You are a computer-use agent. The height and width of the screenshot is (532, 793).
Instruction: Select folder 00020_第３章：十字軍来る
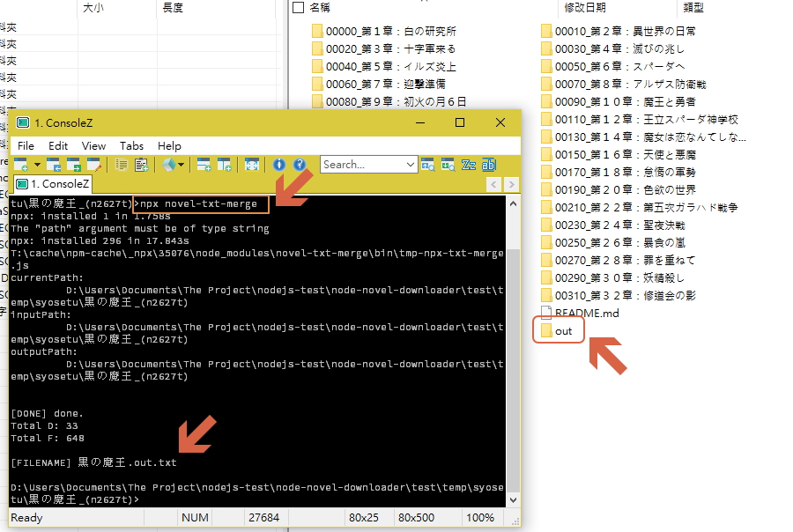(384, 49)
